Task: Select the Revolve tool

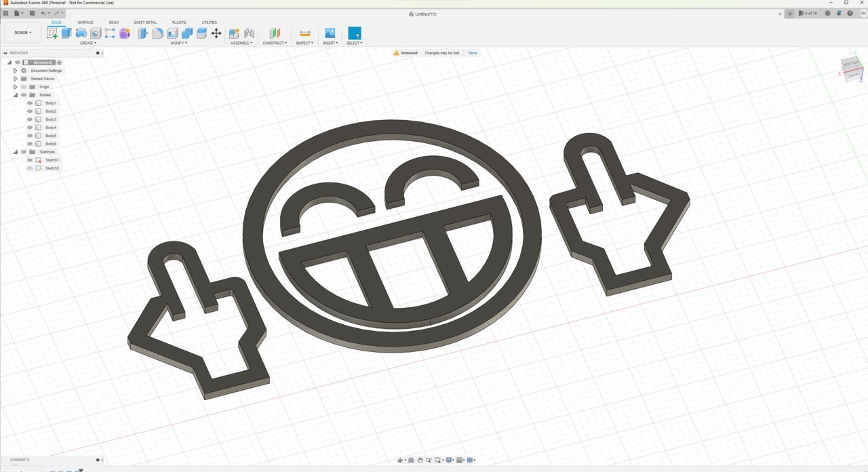Action: pyautogui.click(x=81, y=33)
